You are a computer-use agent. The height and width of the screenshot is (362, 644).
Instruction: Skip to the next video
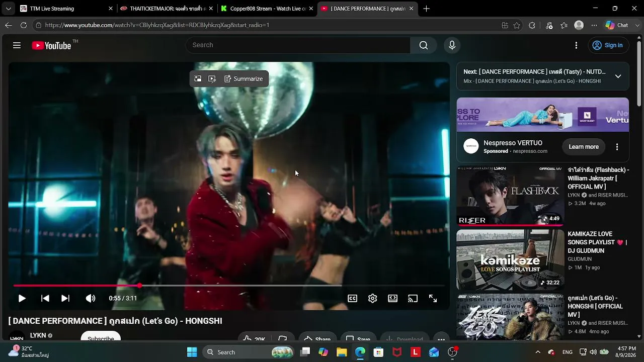coord(65,298)
